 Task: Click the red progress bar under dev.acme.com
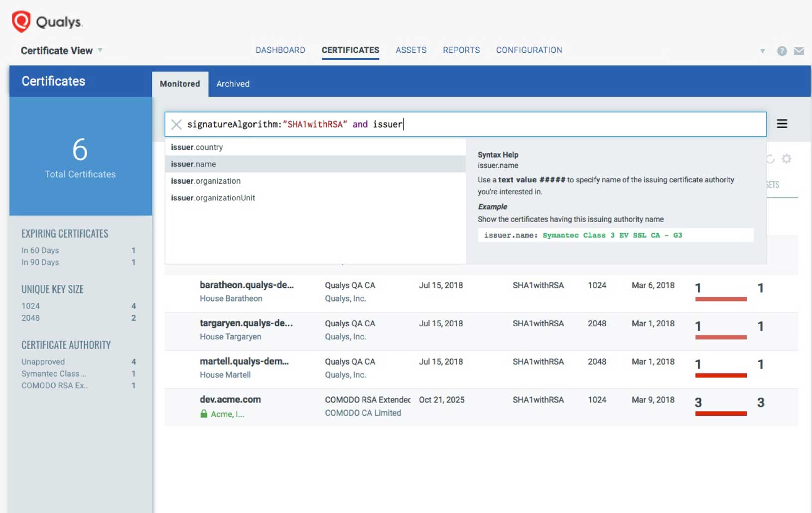click(x=721, y=414)
